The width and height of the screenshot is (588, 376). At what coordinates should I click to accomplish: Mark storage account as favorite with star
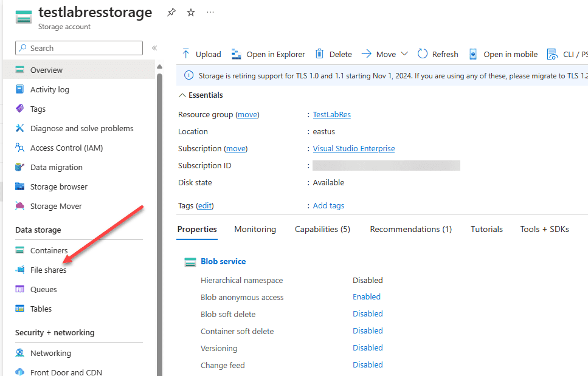tap(191, 12)
